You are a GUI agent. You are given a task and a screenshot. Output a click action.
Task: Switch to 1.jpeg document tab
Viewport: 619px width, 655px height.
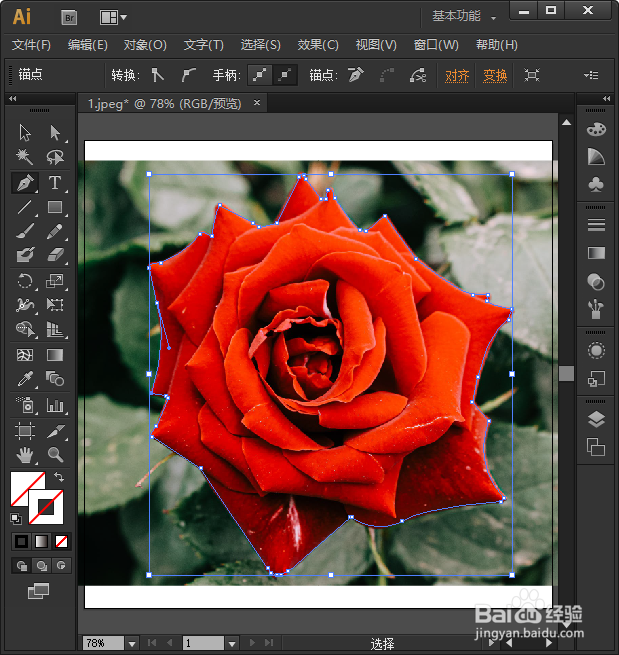point(164,103)
